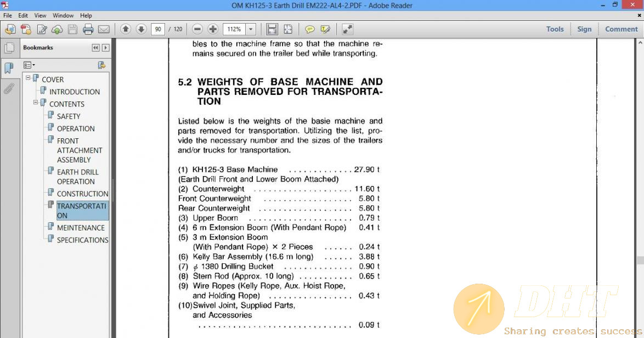Toggle fit one full page view
This screenshot has height=338, width=644.
point(288,29)
